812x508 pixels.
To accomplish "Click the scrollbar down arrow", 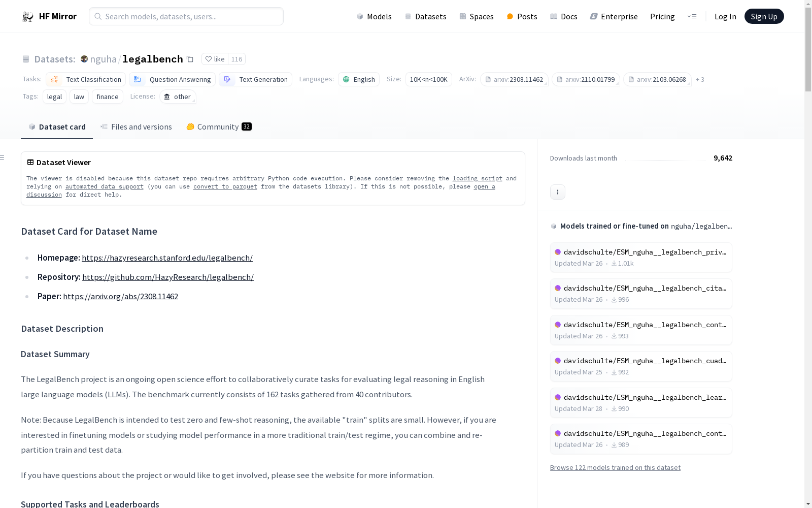I will [x=808, y=504].
